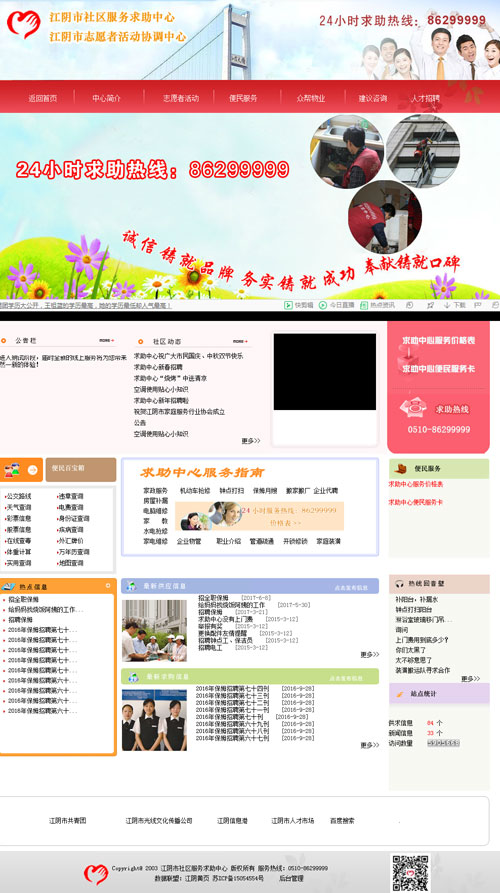500x893 pixels.
Task: Click the footer heart logo
Action: coord(96,874)
